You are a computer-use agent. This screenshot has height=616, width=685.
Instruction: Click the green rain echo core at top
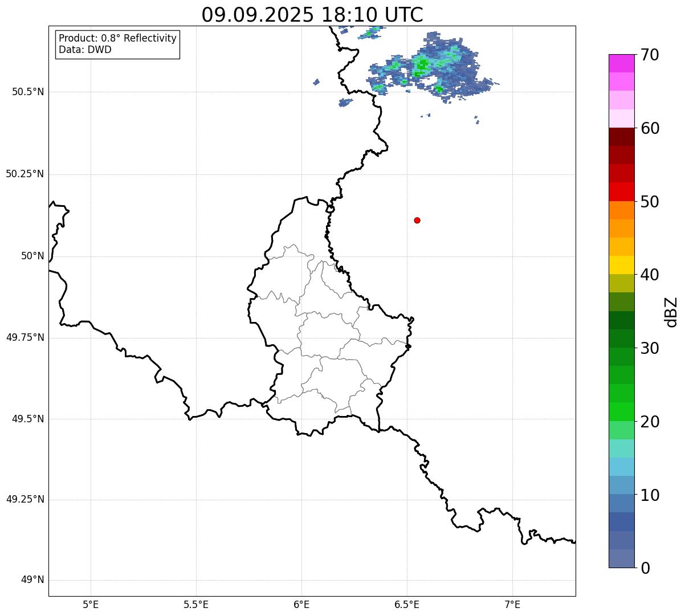(x=421, y=66)
